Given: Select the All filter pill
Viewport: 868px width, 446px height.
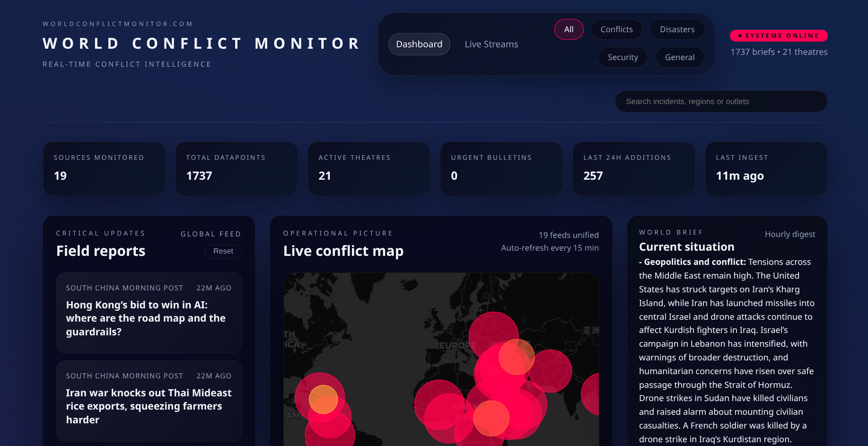Looking at the screenshot, I should 569,29.
